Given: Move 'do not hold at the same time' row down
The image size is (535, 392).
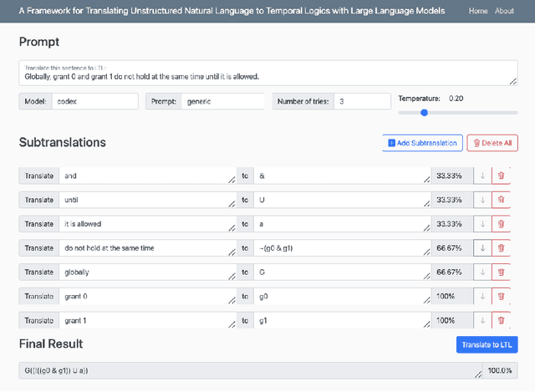Looking at the screenshot, I should pos(481,248).
